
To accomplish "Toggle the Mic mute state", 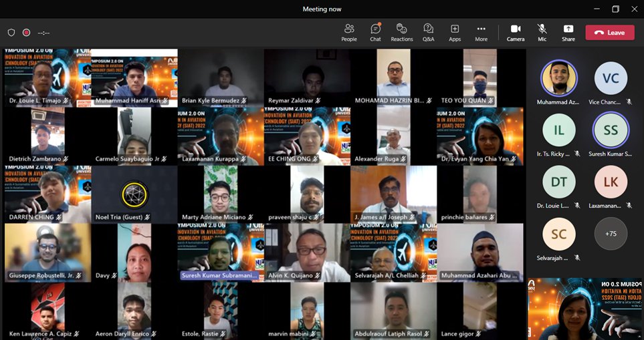I will 542,32.
